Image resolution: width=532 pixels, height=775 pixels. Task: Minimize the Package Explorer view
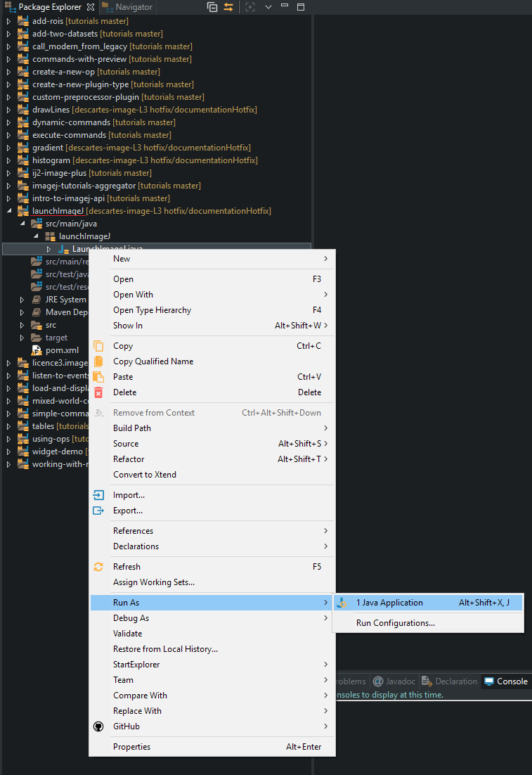click(x=285, y=6)
